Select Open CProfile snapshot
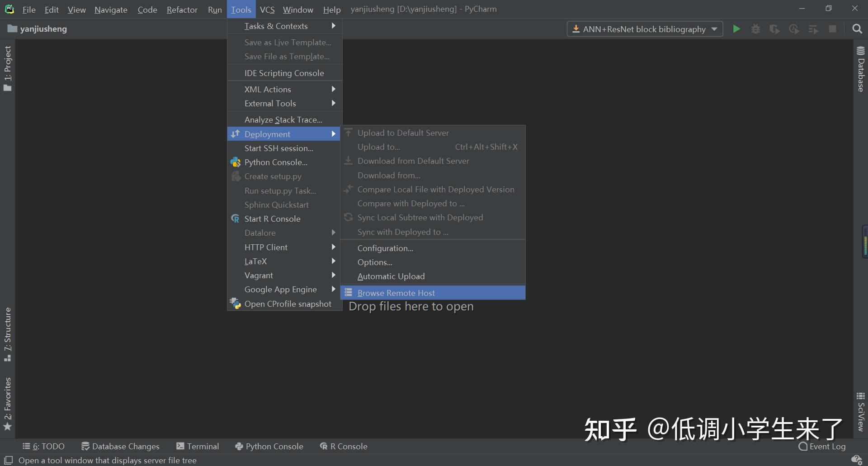The image size is (868, 466). coord(284,304)
